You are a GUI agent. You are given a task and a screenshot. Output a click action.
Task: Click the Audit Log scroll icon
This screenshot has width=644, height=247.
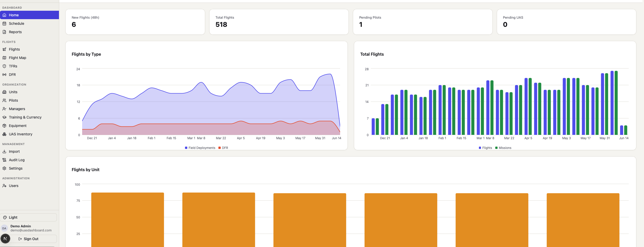[4, 160]
